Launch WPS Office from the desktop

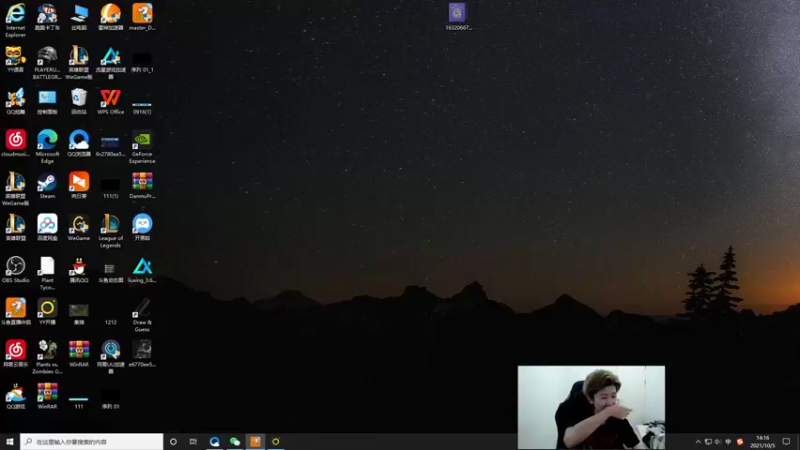[110, 101]
